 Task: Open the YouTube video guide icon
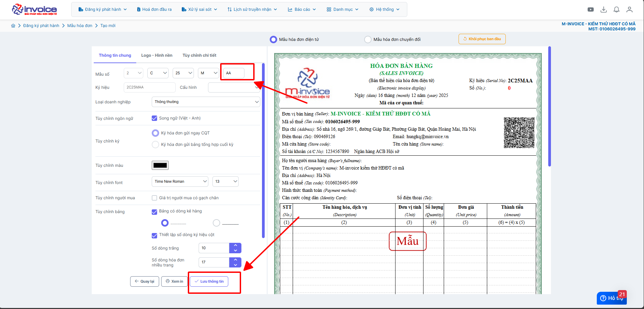(590, 9)
